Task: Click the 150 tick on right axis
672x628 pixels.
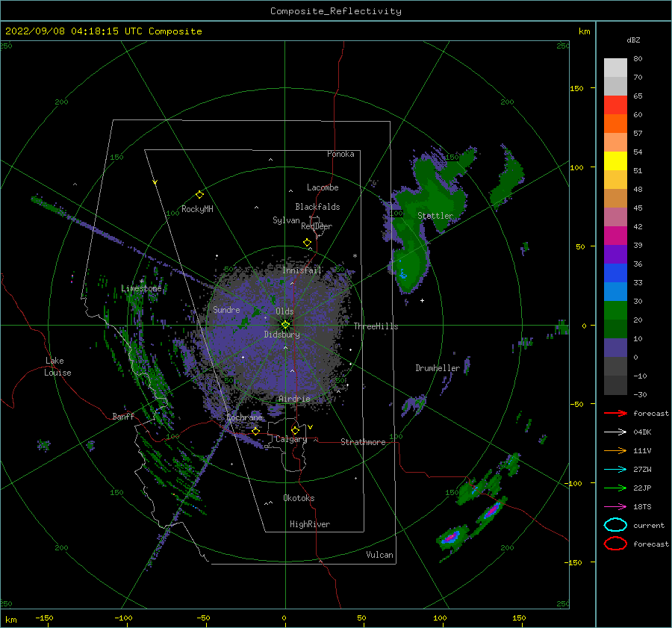Action: 577,88
